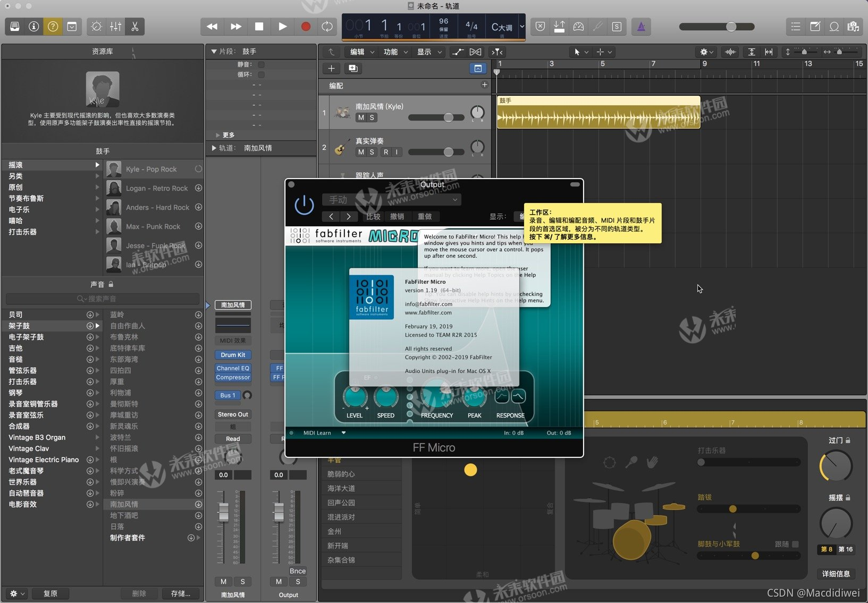Open the Note Pads icon
This screenshot has width=868, height=603.
[815, 27]
